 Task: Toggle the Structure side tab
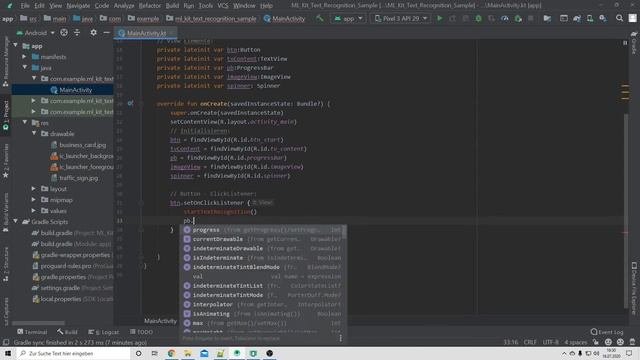[x=6, y=264]
